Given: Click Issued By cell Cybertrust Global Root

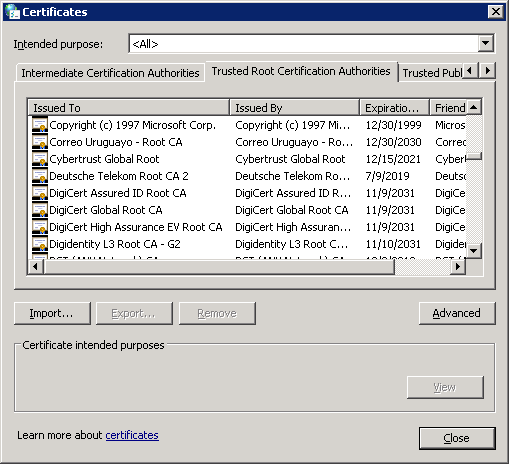Looking at the screenshot, I should [x=290, y=159].
